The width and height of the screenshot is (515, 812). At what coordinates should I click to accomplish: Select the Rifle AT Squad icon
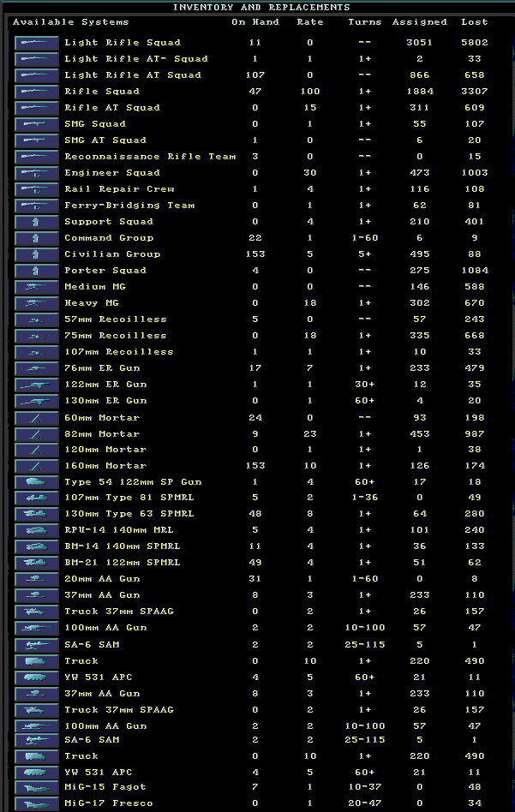36,108
